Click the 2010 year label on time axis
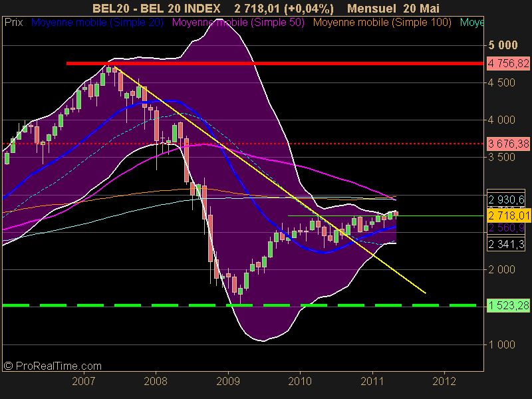The height and width of the screenshot is (399, 532). pyautogui.click(x=300, y=381)
